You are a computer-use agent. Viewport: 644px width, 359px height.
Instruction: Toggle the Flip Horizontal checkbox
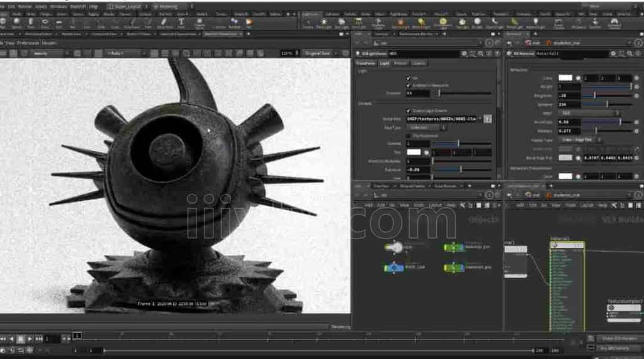click(408, 136)
